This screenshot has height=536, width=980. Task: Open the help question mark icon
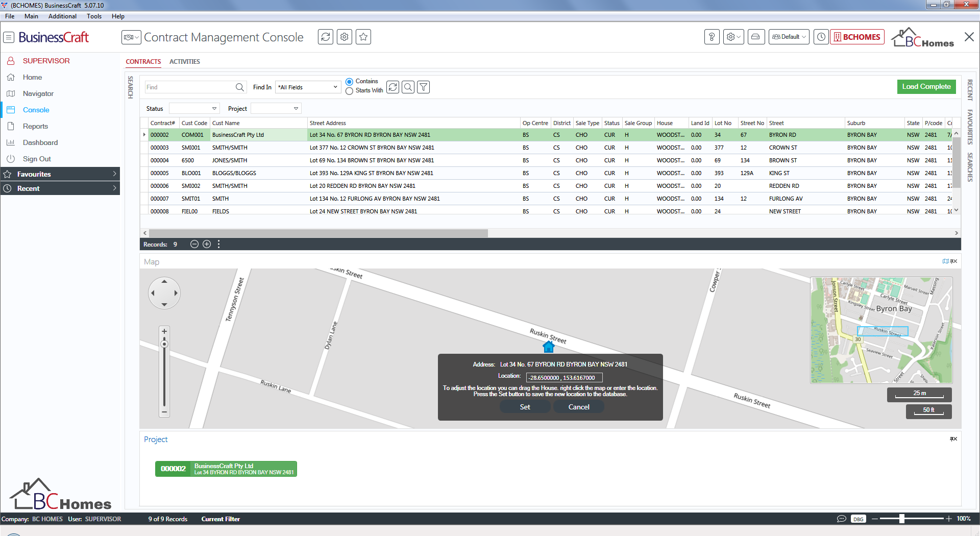(712, 37)
